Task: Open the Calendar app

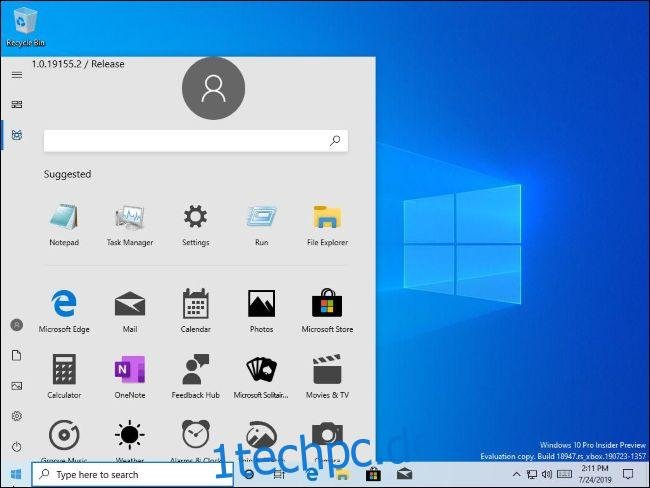Action: 196,311
